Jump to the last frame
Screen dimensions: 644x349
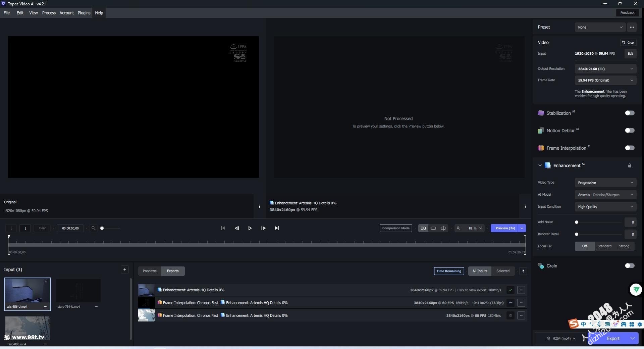(x=277, y=228)
